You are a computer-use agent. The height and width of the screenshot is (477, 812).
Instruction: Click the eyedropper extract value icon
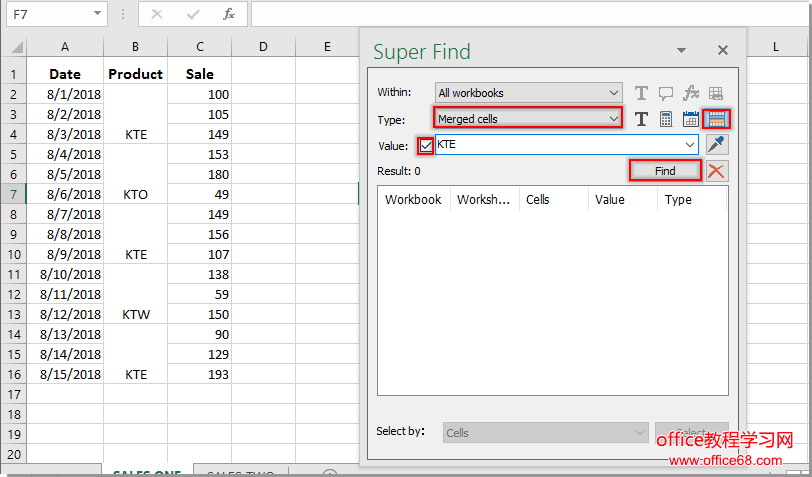click(x=716, y=145)
